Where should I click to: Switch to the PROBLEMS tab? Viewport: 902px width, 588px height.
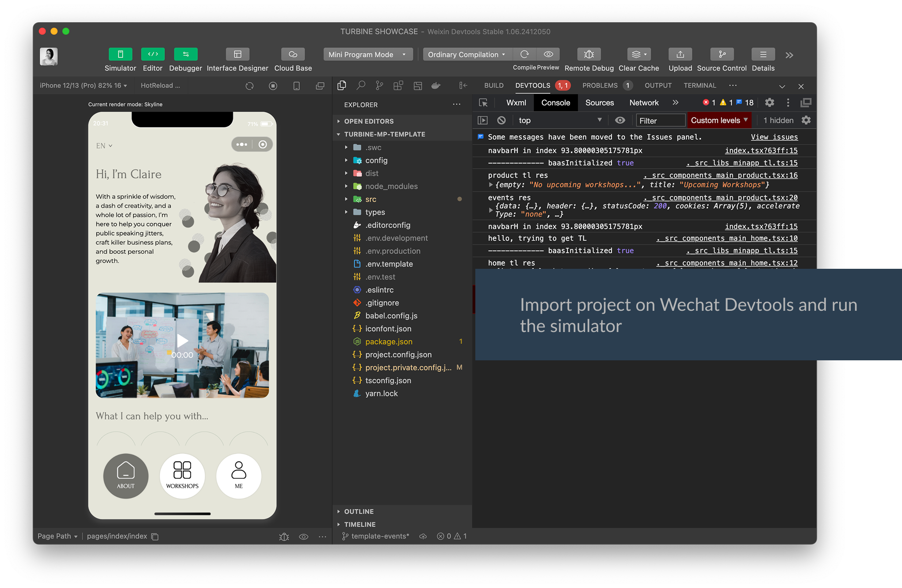600,85
